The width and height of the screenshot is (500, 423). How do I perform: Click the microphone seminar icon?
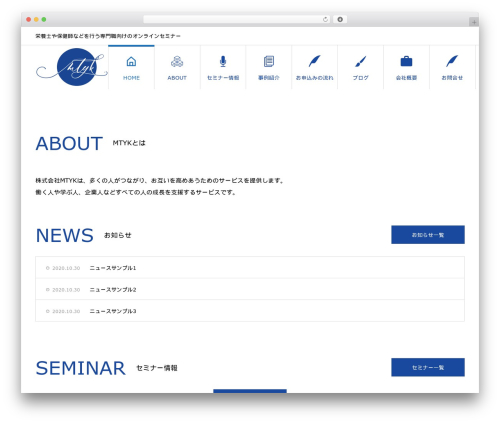223,61
